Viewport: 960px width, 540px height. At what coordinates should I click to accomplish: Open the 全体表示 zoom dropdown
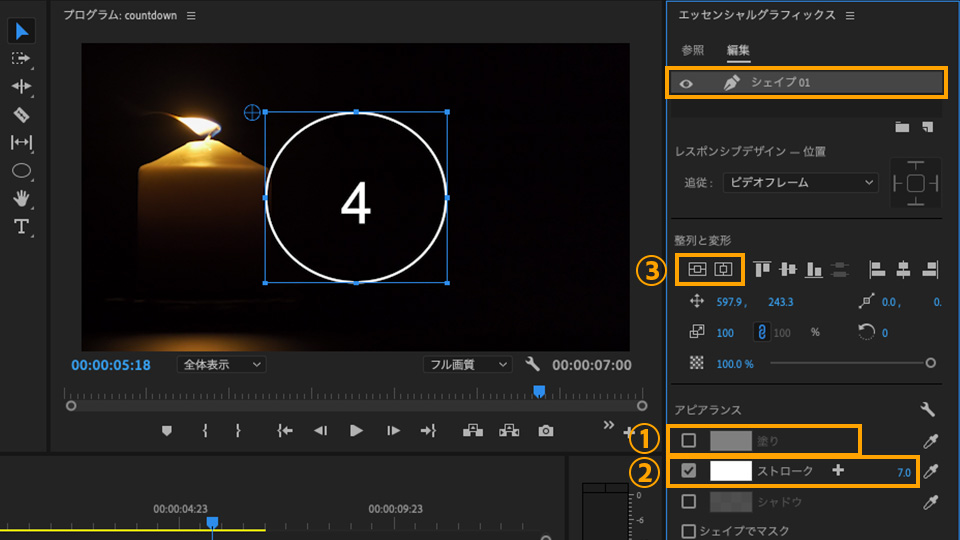(221, 365)
